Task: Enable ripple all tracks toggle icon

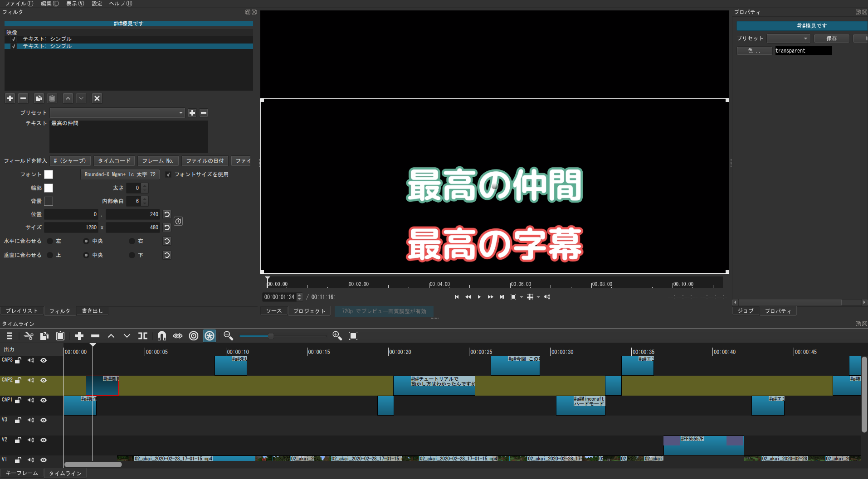Action: tap(210, 336)
